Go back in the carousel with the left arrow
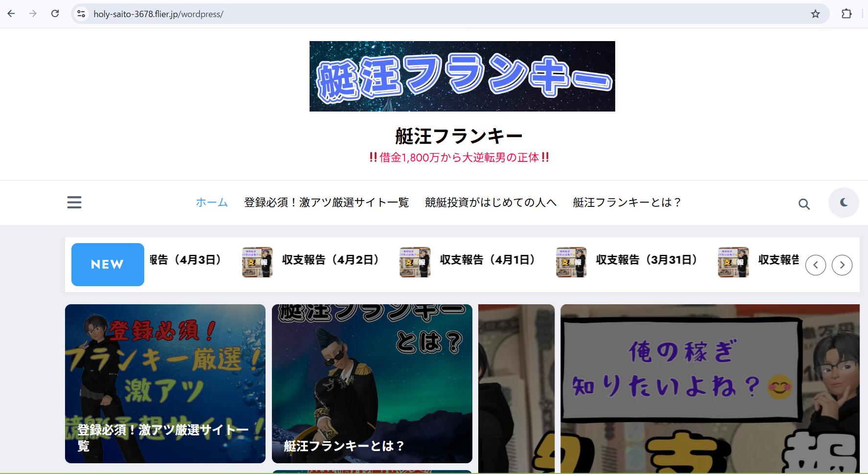 pos(816,265)
